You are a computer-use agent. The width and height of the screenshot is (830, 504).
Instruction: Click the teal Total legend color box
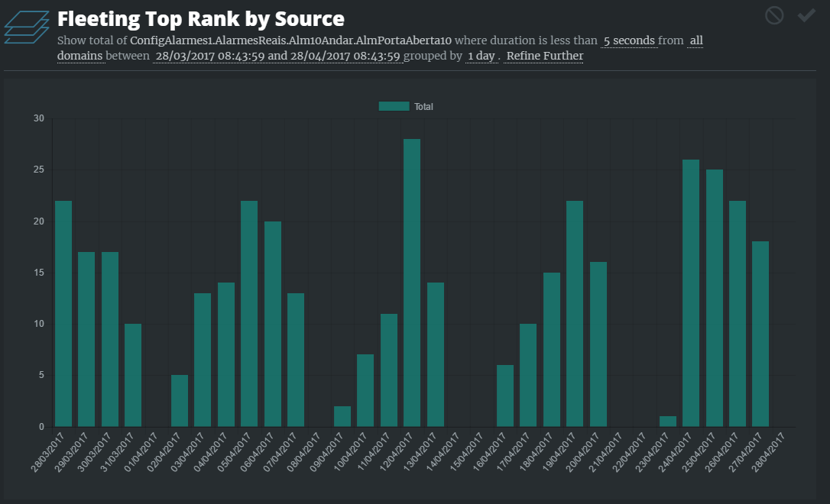(394, 107)
